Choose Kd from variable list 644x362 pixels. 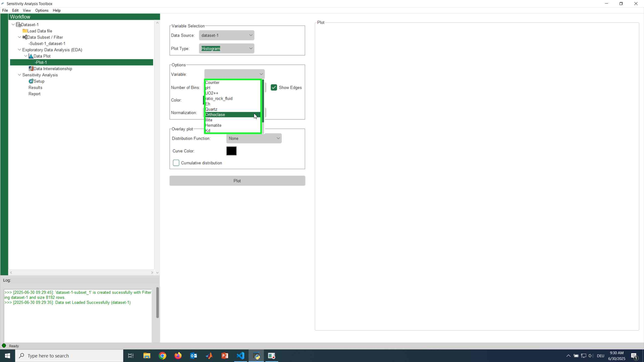(x=233, y=130)
